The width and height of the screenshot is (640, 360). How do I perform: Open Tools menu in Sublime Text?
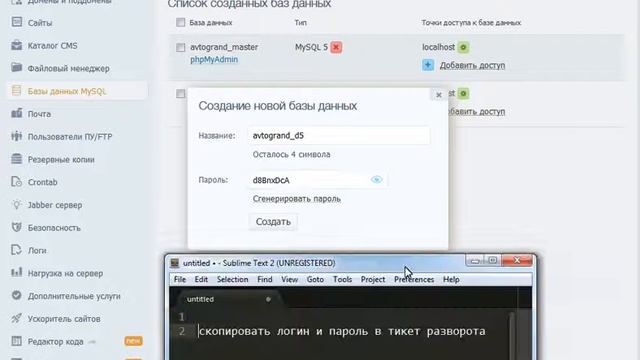pyautogui.click(x=342, y=280)
